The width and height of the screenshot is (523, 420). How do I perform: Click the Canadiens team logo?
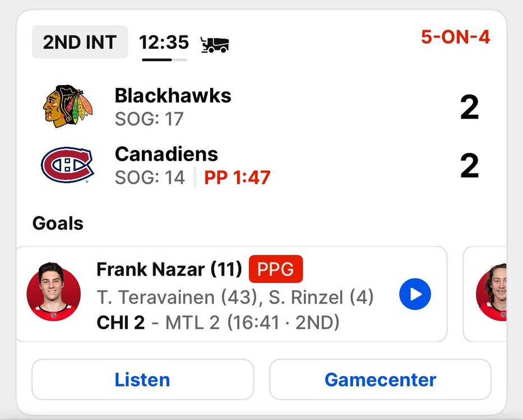67,165
